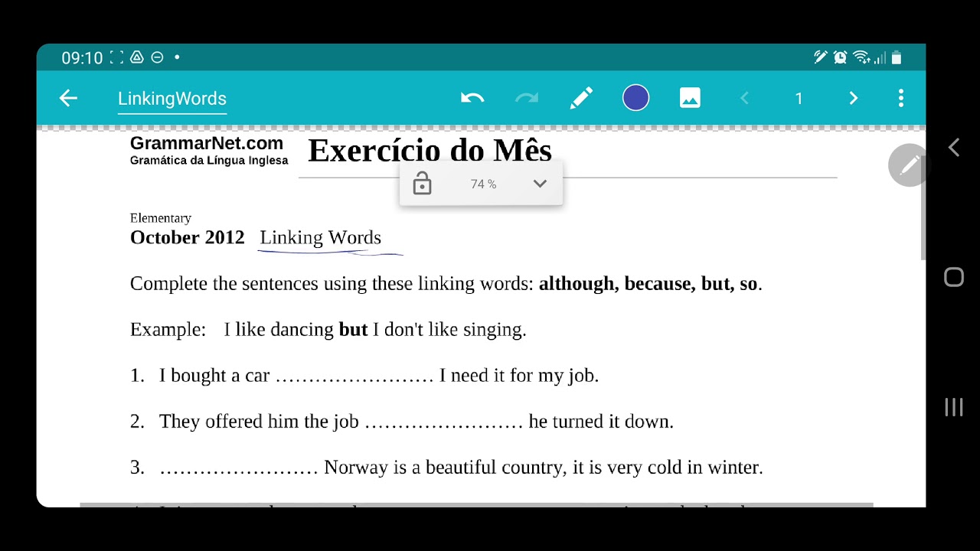Open Android recent apps button
This screenshot has height=551, width=980.
pos(954,407)
